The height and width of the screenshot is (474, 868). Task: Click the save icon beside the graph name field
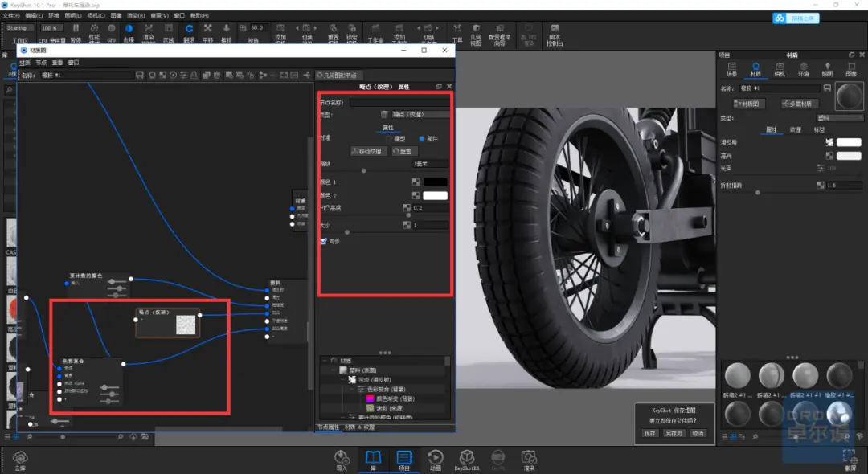tap(140, 76)
